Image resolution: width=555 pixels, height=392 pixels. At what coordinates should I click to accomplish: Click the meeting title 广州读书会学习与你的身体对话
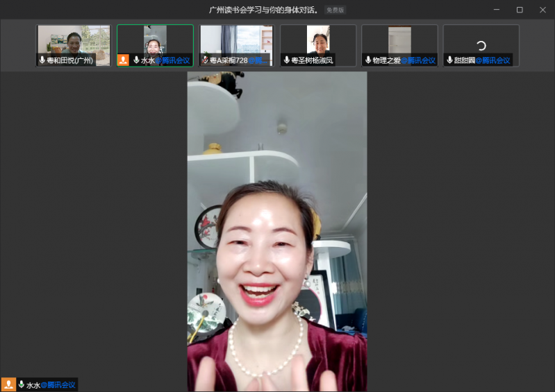pyautogui.click(x=264, y=10)
